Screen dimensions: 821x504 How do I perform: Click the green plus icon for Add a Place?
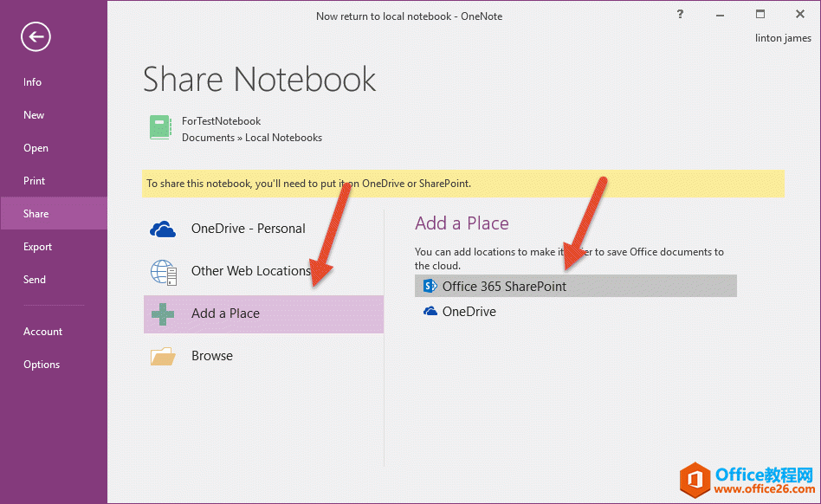click(163, 314)
